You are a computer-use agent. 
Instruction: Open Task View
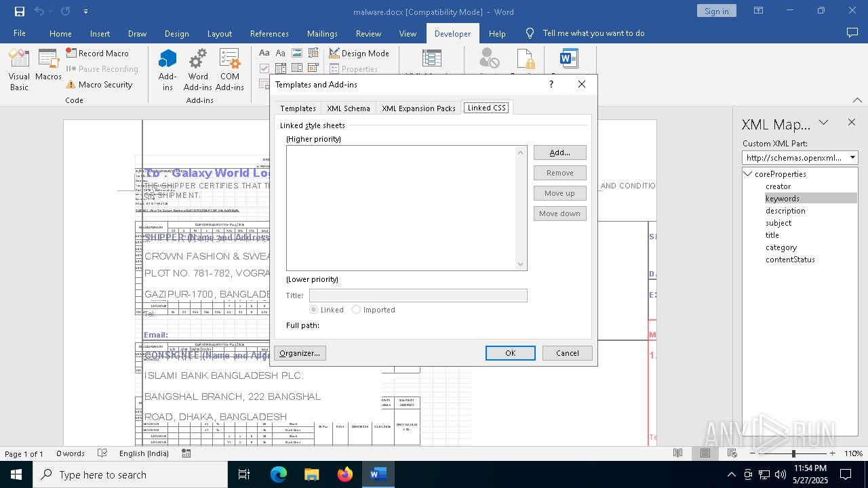pos(244,474)
